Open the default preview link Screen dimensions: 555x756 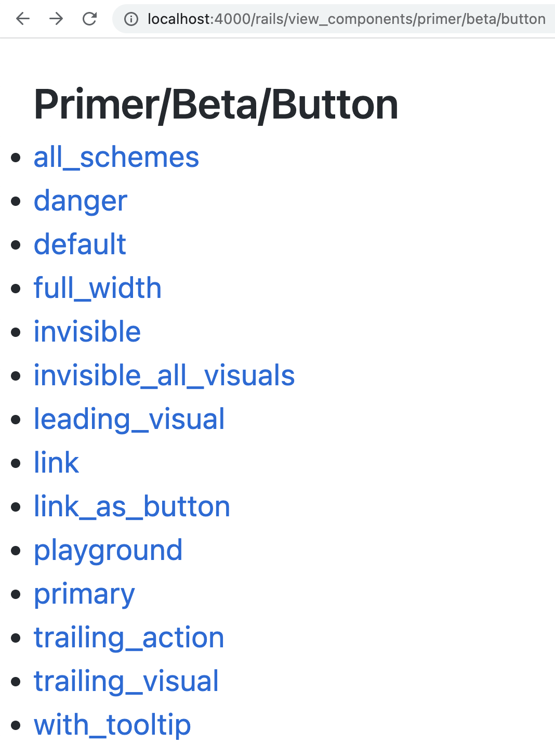(x=80, y=244)
